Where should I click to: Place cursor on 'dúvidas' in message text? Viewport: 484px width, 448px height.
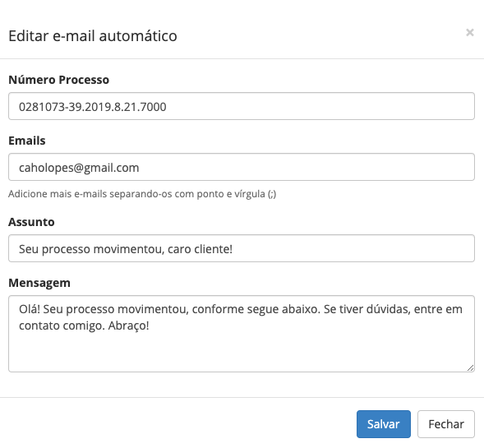tap(389, 309)
